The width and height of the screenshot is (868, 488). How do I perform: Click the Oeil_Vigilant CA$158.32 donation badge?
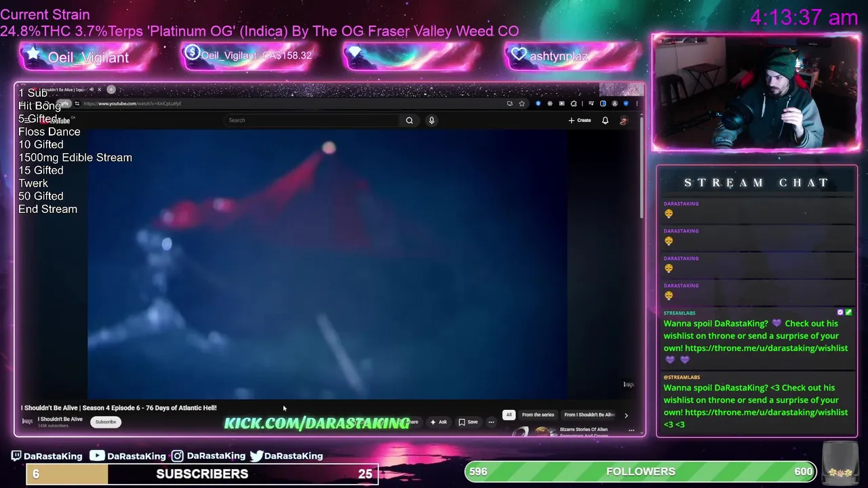pyautogui.click(x=249, y=56)
